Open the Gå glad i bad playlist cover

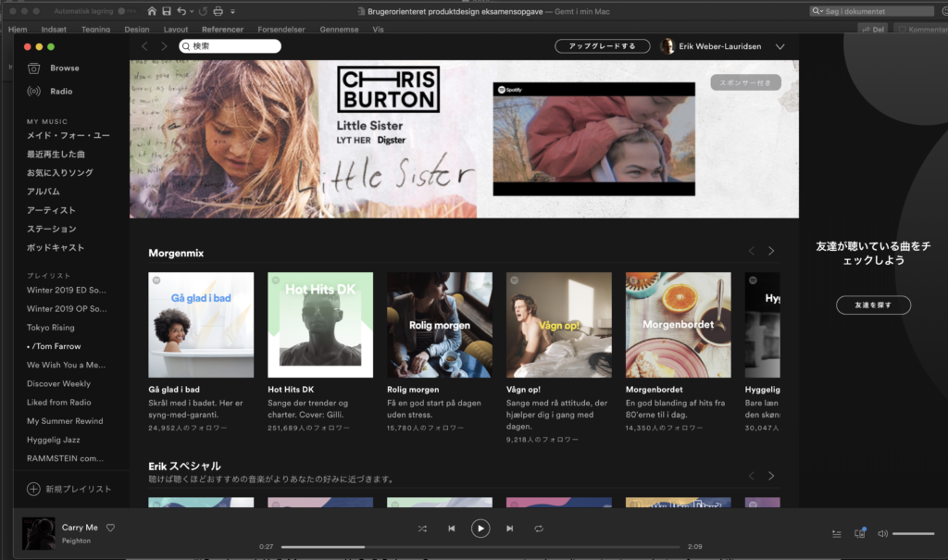(x=201, y=325)
